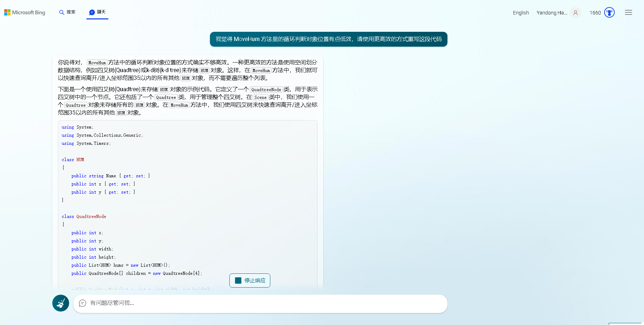Click the 'public int height;' code line

tap(94, 257)
